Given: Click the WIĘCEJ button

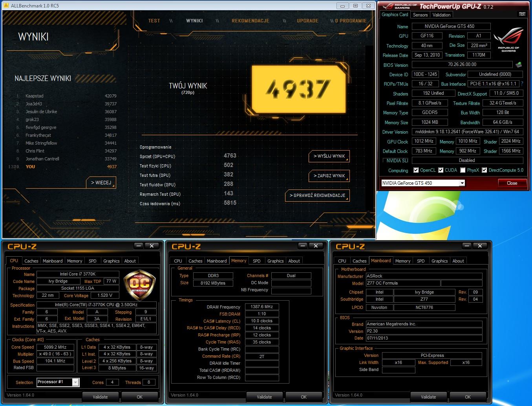Looking at the screenshot, I should click(x=101, y=183).
